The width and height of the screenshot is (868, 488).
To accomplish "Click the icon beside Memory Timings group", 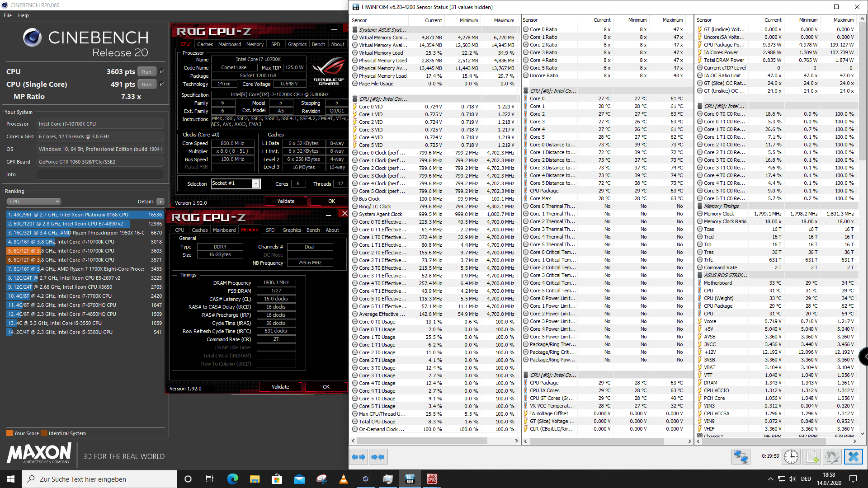I will pyautogui.click(x=700, y=206).
